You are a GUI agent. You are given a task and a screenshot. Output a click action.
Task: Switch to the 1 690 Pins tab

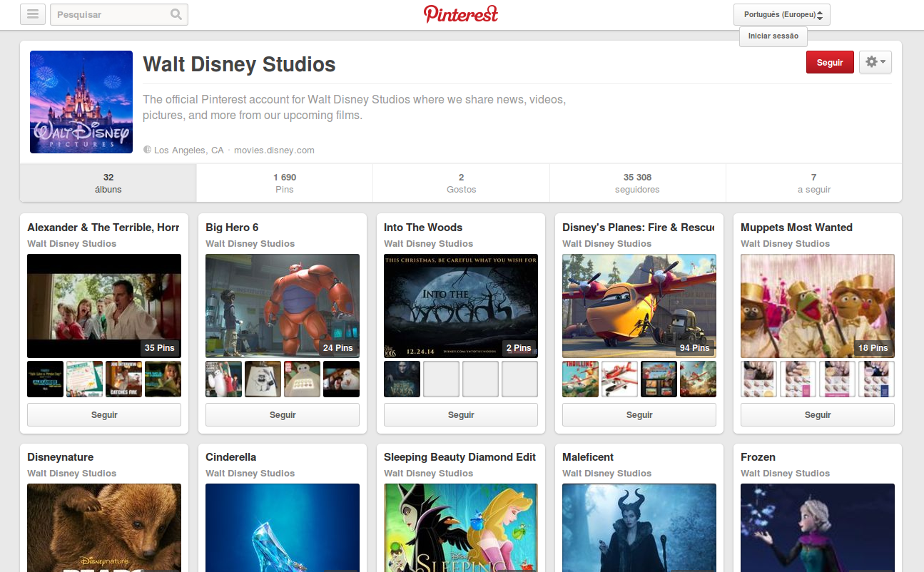285,183
